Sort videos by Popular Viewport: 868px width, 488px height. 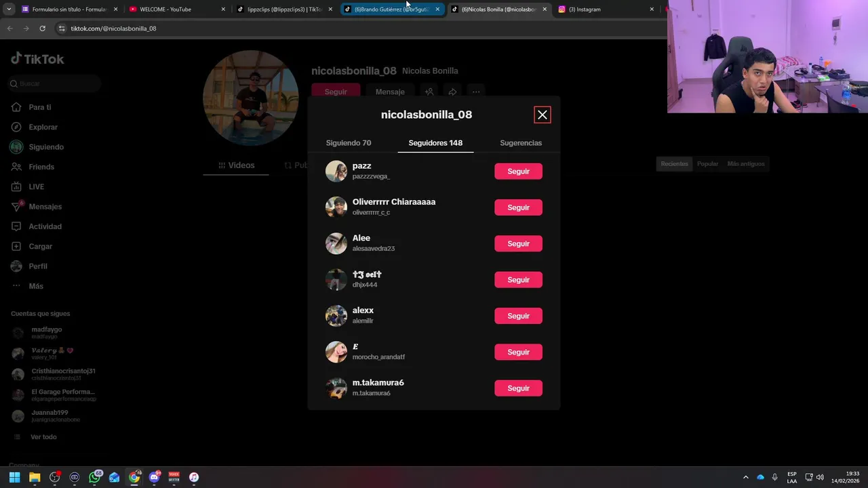click(x=707, y=164)
